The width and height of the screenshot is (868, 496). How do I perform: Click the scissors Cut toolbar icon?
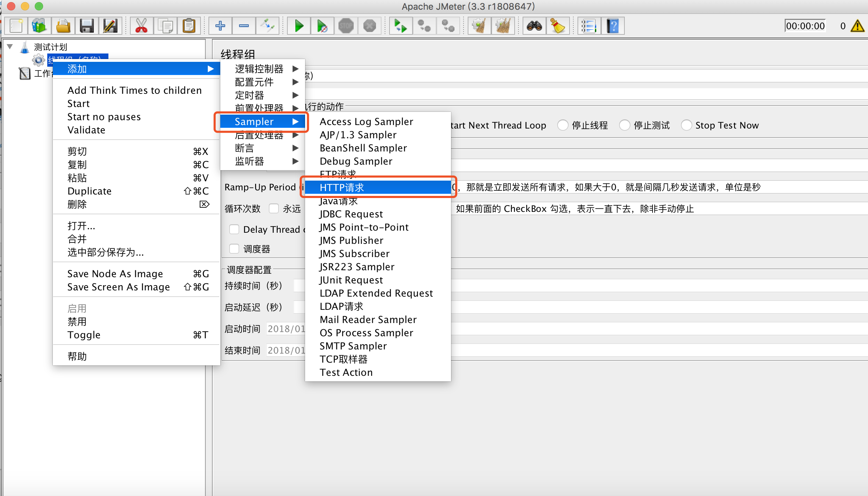coord(141,26)
